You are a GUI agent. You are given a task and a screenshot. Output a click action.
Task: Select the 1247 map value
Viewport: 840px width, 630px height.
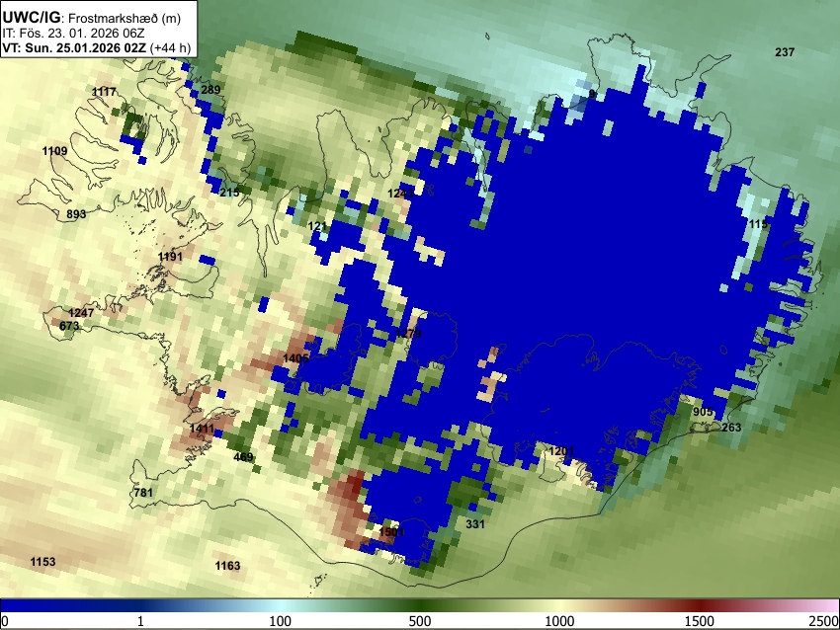81,313
